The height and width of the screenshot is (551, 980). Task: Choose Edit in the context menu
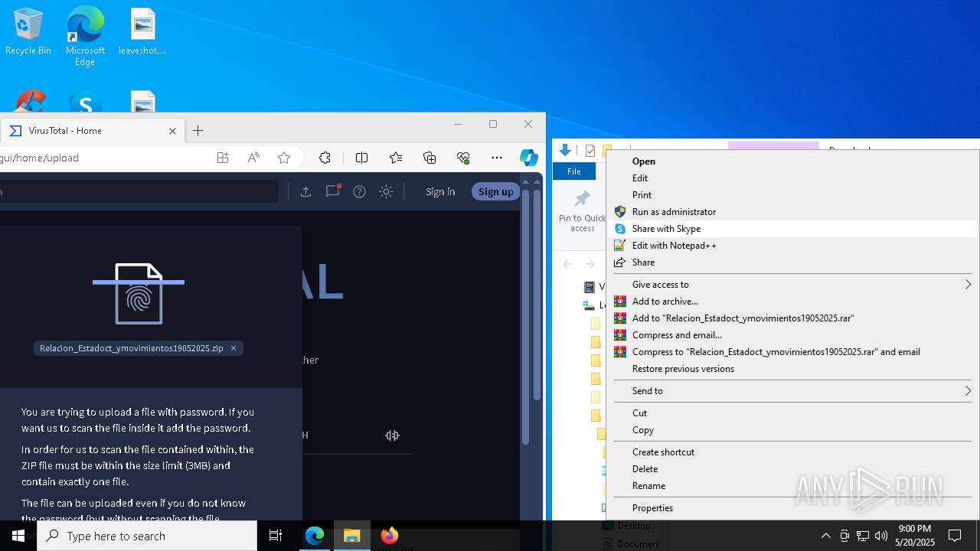(792, 178)
